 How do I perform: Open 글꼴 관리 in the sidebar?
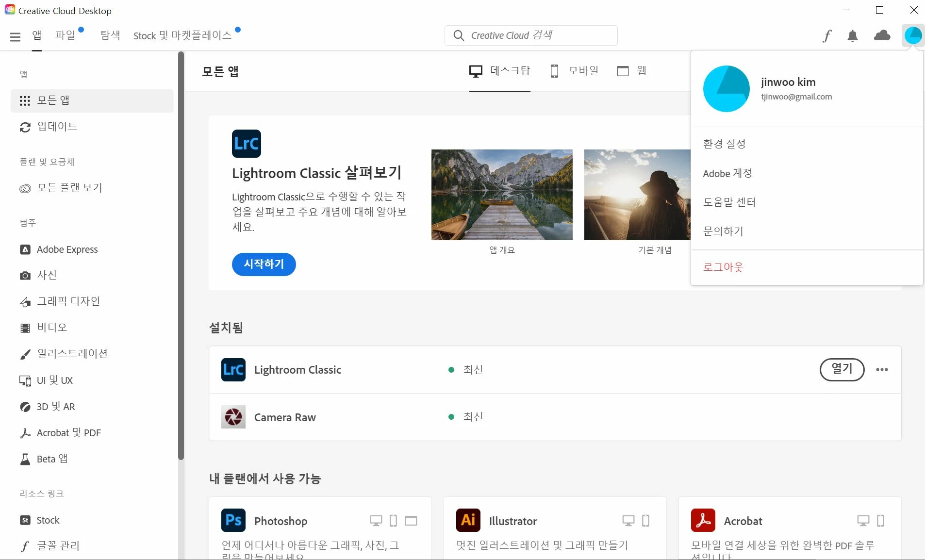pos(50,546)
